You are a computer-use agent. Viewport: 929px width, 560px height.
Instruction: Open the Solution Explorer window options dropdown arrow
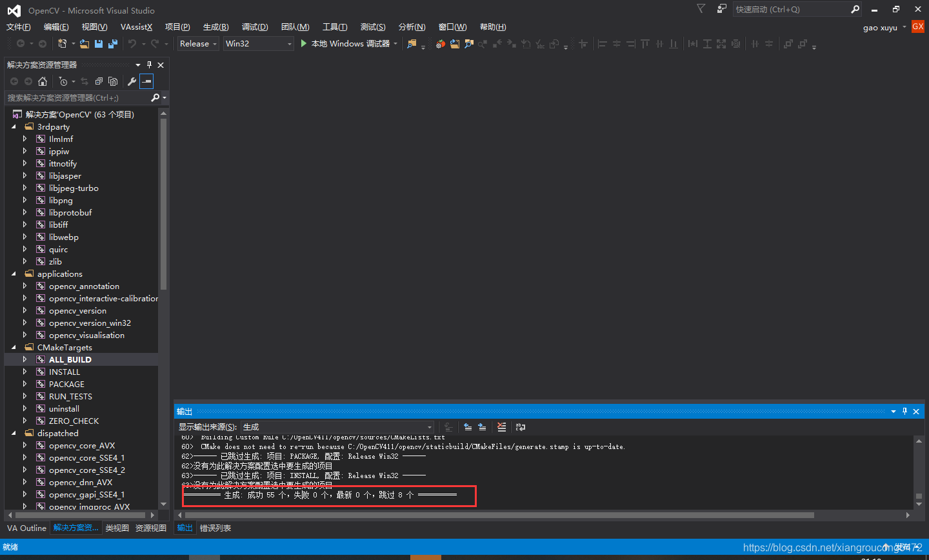click(137, 65)
